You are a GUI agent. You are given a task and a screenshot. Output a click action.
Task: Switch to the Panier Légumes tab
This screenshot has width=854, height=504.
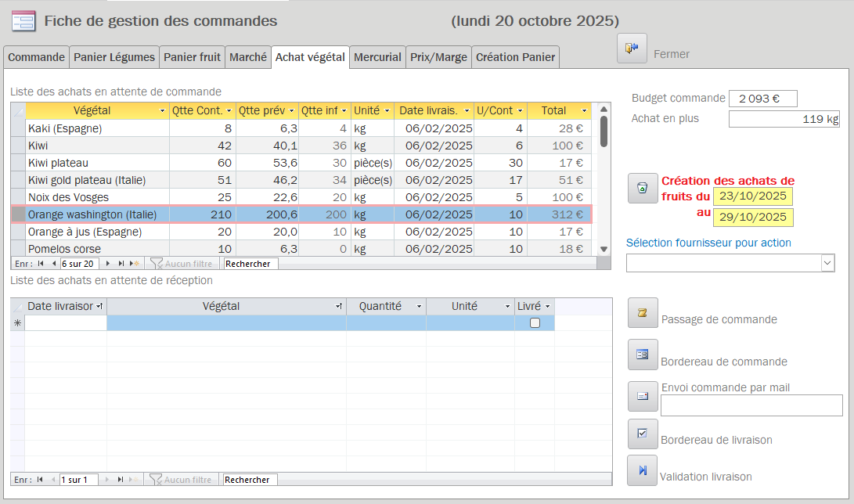(114, 57)
